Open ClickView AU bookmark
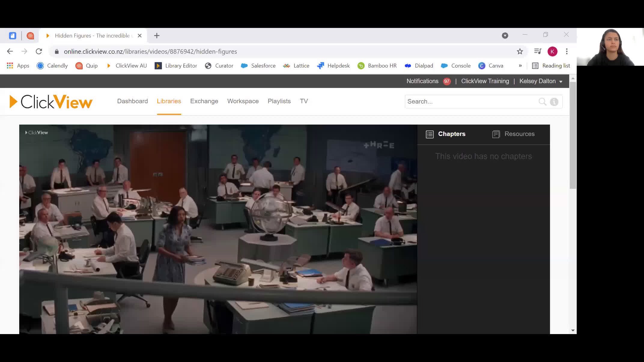The image size is (644, 362). point(126,66)
